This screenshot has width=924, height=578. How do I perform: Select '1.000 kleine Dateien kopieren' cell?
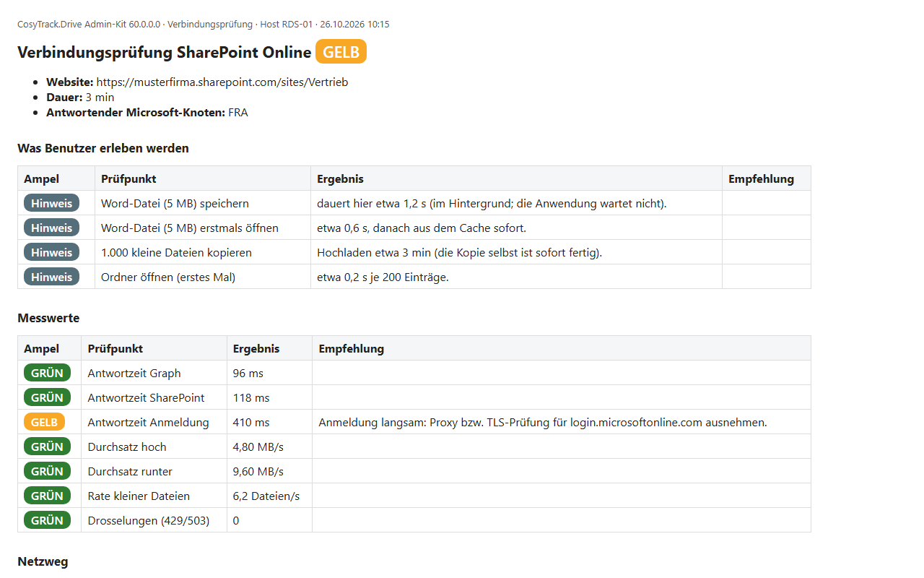point(202,252)
